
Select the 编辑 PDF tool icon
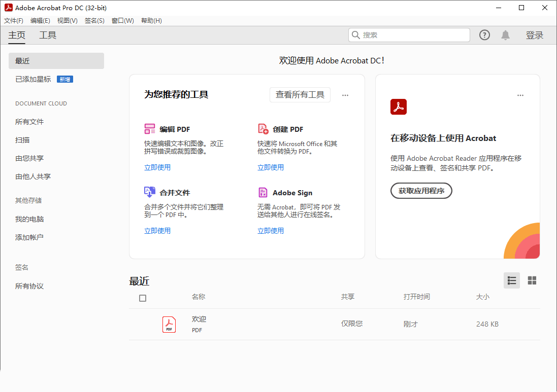click(x=150, y=128)
